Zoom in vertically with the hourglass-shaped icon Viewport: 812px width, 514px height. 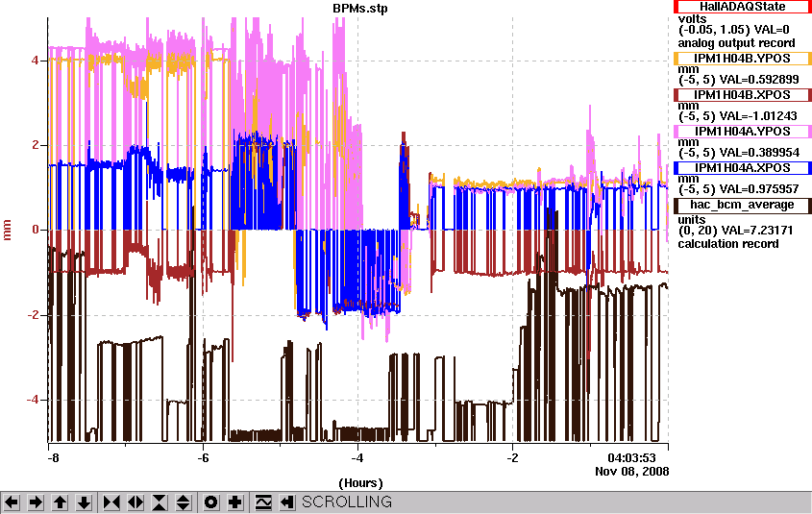click(x=160, y=502)
